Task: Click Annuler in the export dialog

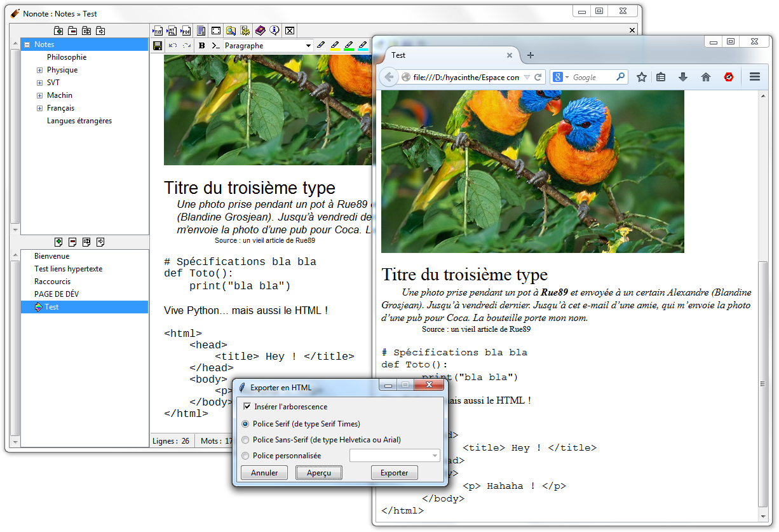Action: coord(264,473)
